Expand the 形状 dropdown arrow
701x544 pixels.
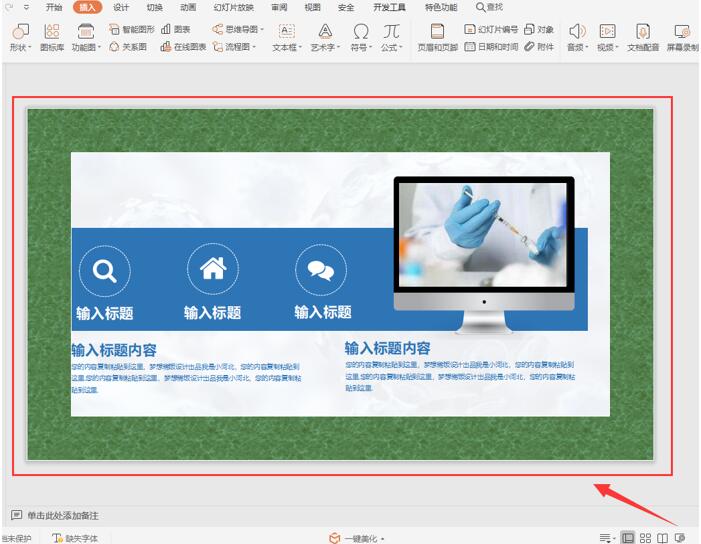click(30, 47)
